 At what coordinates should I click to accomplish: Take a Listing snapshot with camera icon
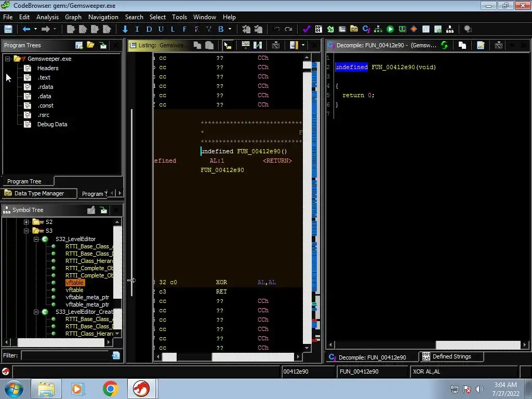(x=276, y=45)
